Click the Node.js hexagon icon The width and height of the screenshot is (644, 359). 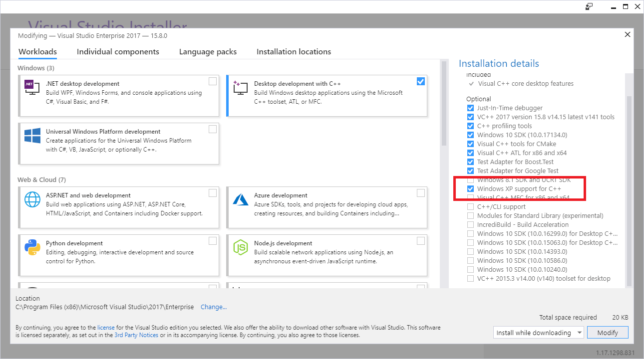tap(240, 247)
